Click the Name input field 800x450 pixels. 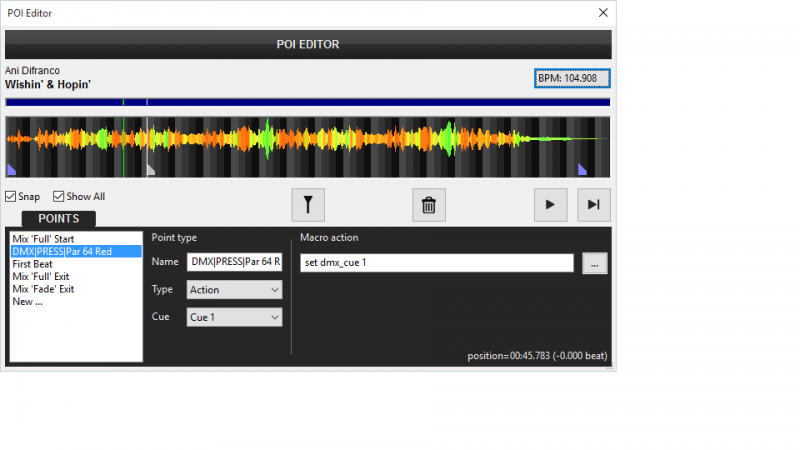[234, 262]
